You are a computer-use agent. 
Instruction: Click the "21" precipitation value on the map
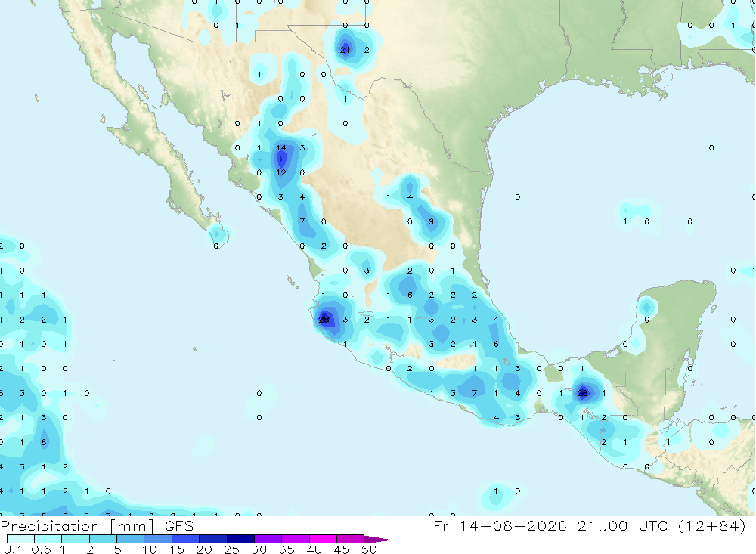pyautogui.click(x=345, y=50)
